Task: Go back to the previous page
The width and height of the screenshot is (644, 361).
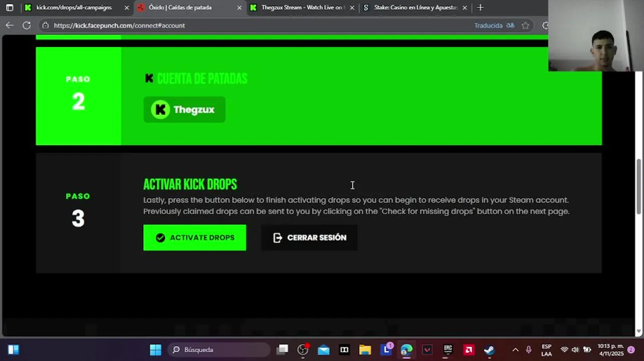Action: point(10,25)
